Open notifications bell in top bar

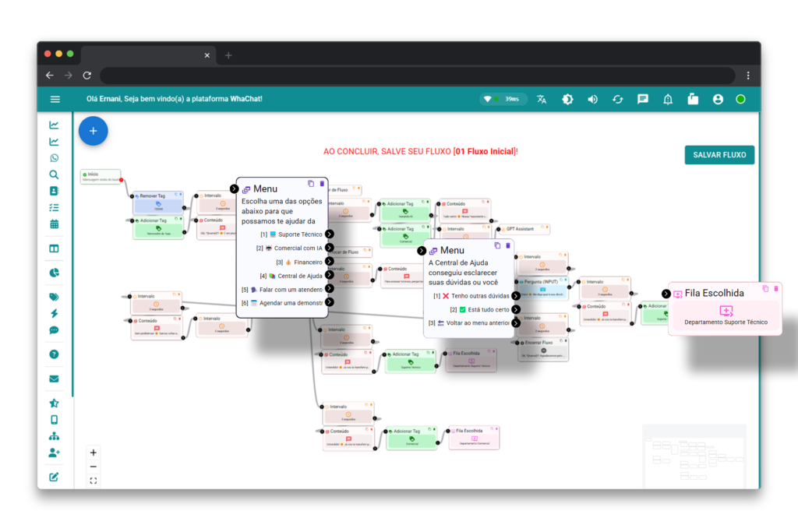[668, 99]
